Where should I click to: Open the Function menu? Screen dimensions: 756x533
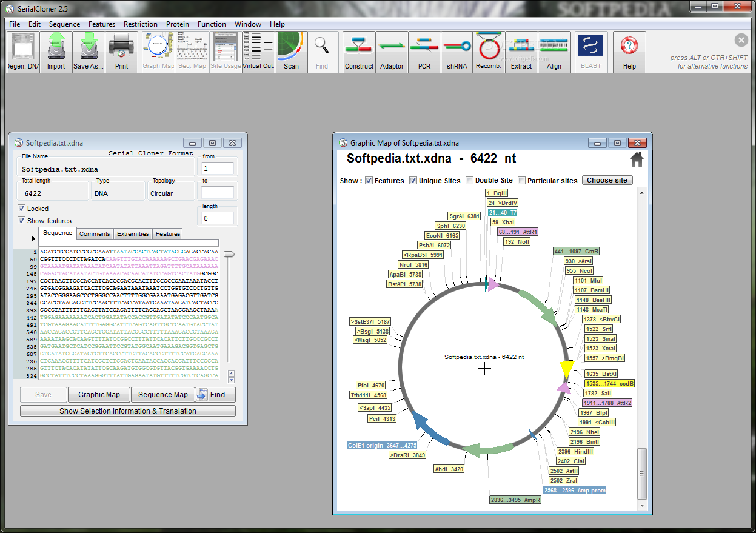pyautogui.click(x=212, y=24)
